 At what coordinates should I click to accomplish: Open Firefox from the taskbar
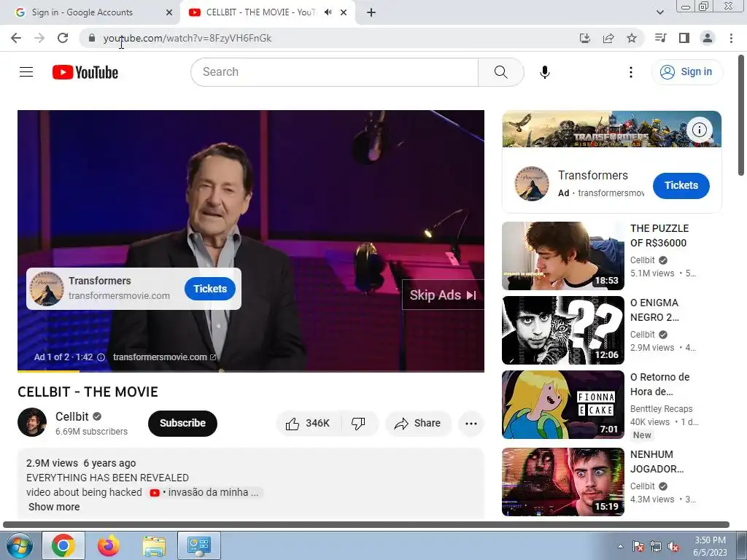[109, 545]
